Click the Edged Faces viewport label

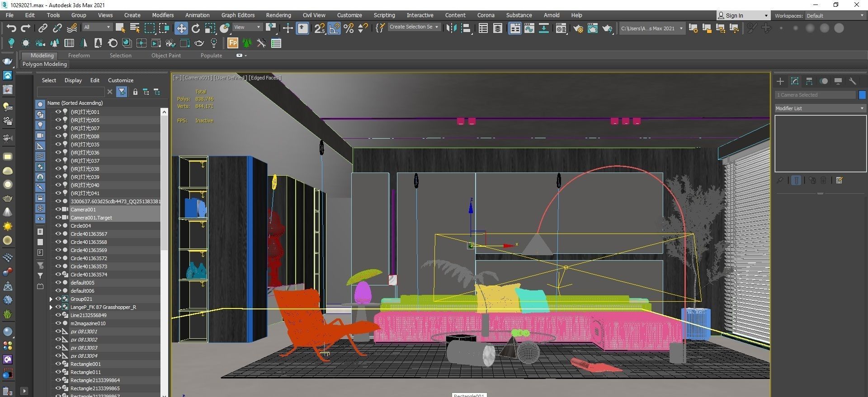click(264, 78)
